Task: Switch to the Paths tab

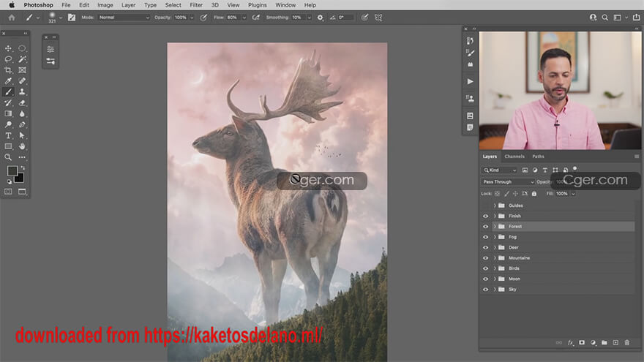Action: 538,157
